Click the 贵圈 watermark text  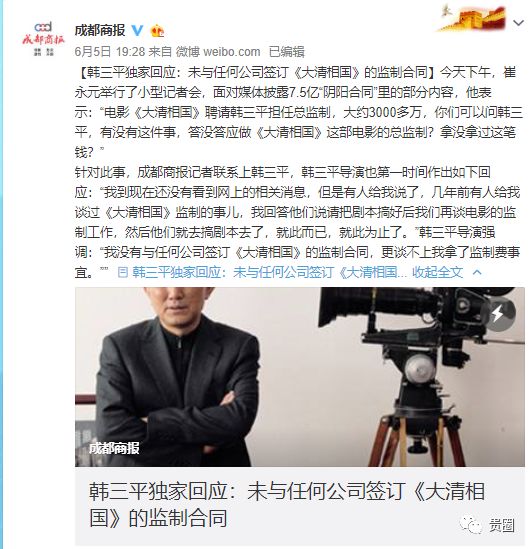[x=502, y=526]
